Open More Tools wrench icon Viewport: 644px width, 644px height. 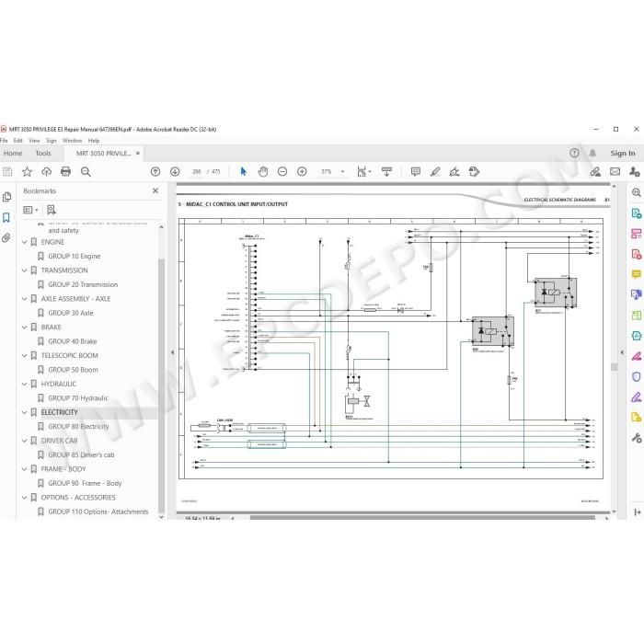pos(637,438)
